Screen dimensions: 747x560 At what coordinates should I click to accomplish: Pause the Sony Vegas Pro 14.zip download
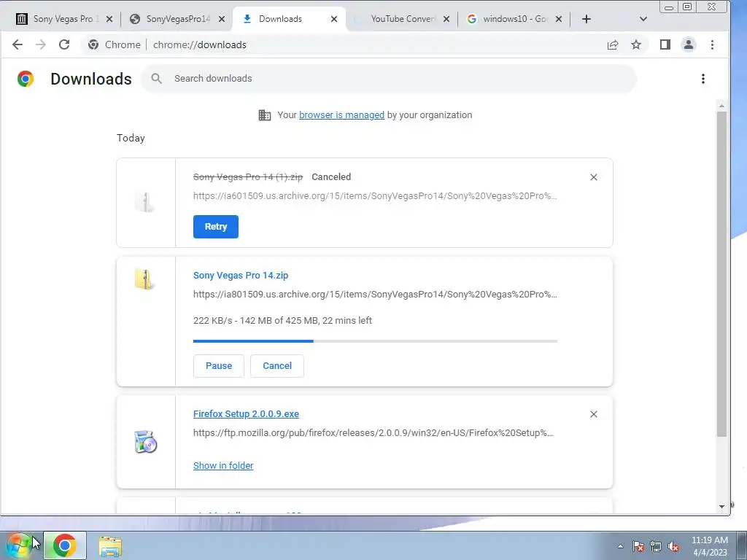(219, 366)
